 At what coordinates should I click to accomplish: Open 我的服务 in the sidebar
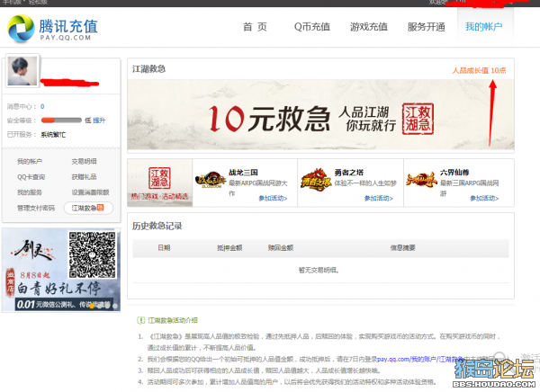click(30, 192)
